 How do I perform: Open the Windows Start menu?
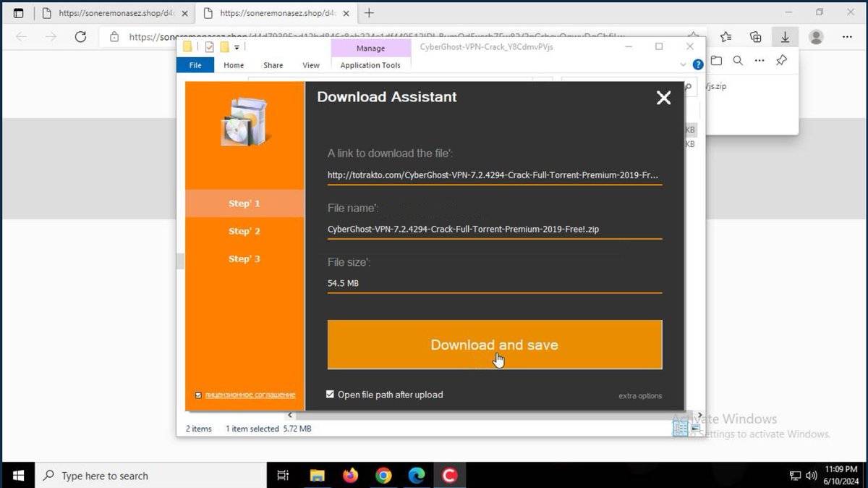pos(17,476)
